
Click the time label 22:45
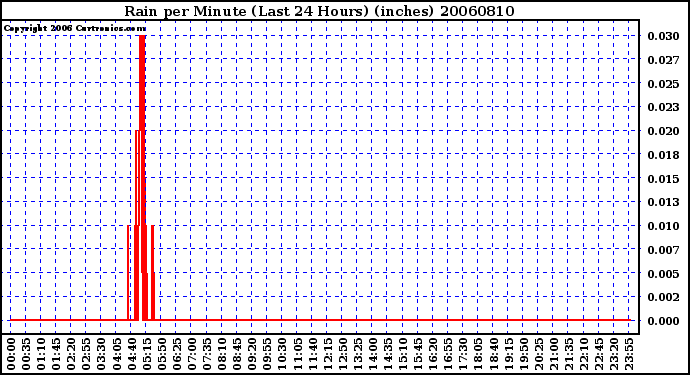pos(598,354)
